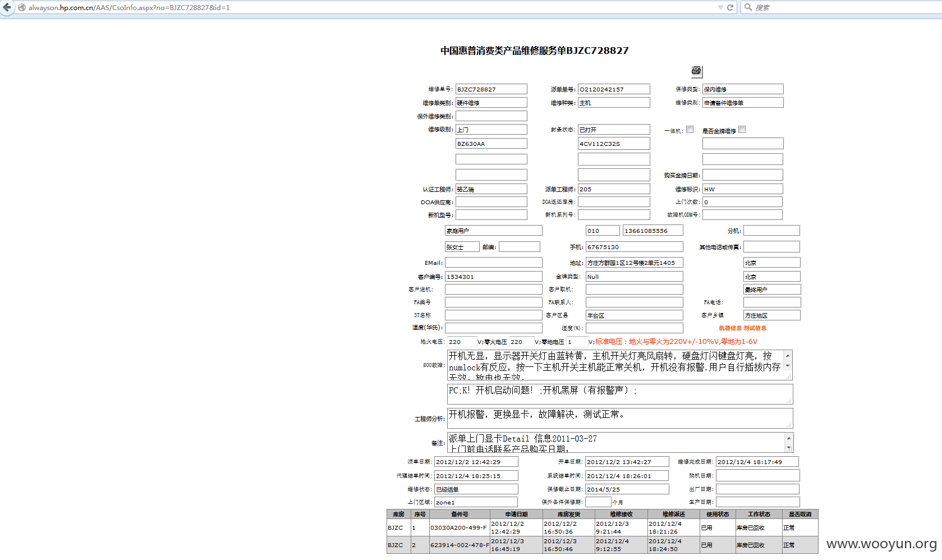Go back using the browser back arrow
The image size is (942, 560).
pos(7,7)
